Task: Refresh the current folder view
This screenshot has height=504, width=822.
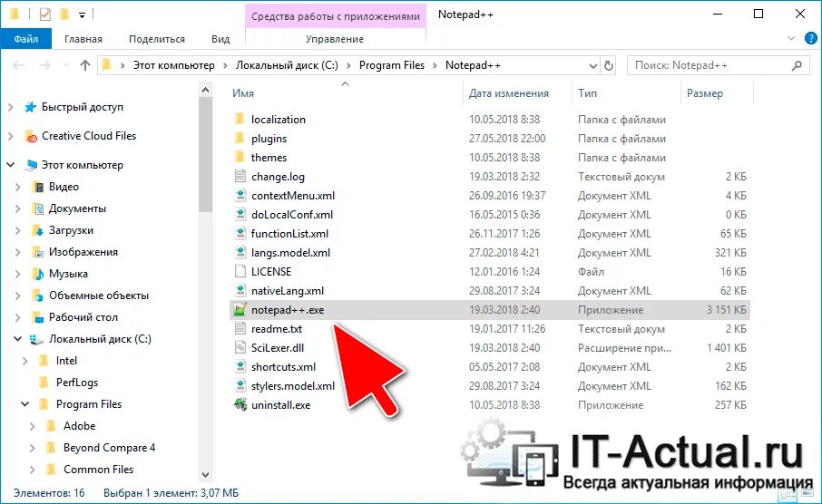Action: (608, 65)
